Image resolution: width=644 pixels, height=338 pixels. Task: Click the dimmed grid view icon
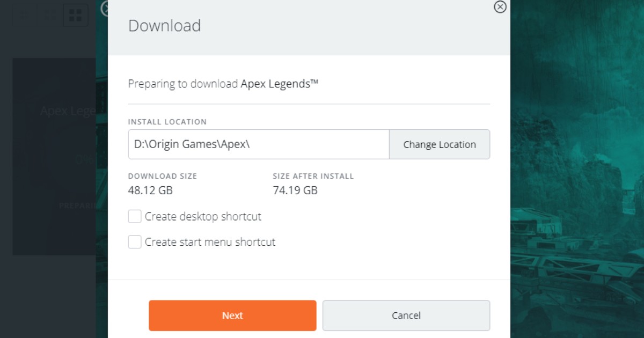coord(76,15)
